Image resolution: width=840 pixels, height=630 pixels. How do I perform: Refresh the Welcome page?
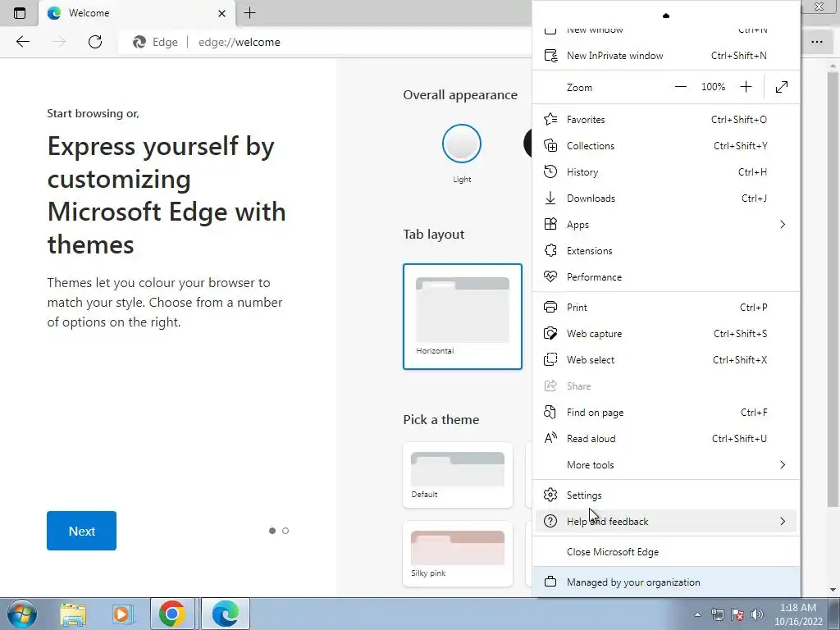tap(95, 42)
